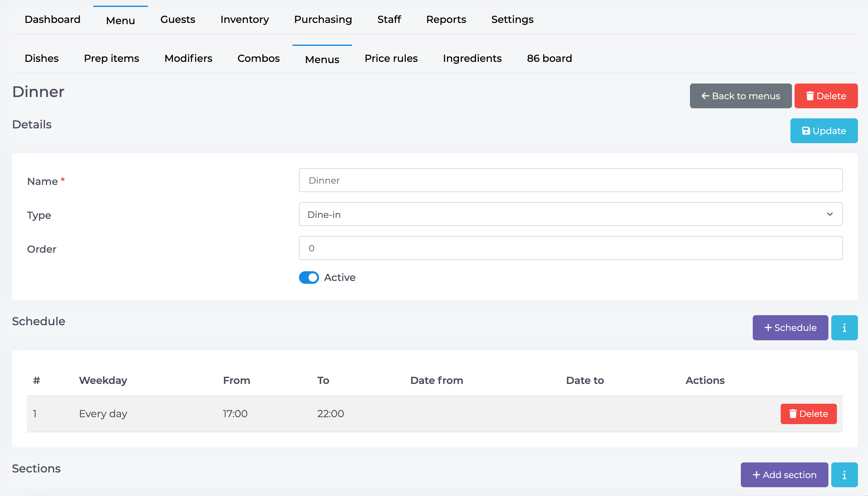
Task: Add a new schedule with plus button
Action: click(790, 328)
